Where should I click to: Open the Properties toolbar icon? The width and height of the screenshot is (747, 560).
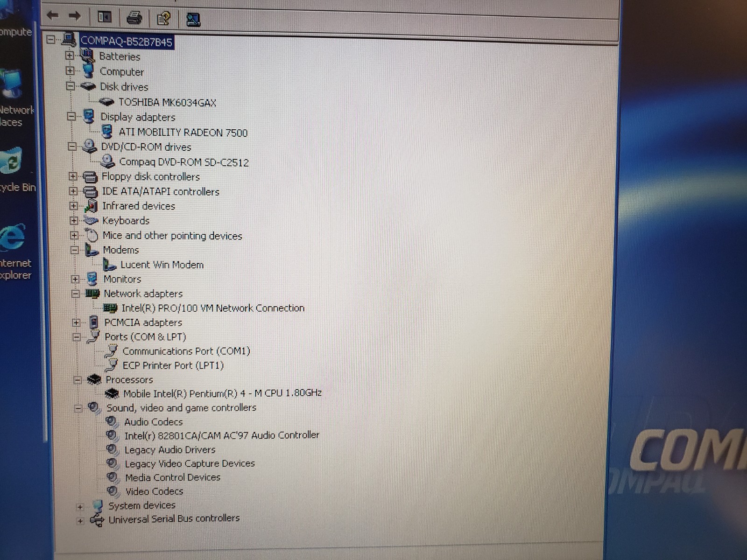(x=163, y=19)
